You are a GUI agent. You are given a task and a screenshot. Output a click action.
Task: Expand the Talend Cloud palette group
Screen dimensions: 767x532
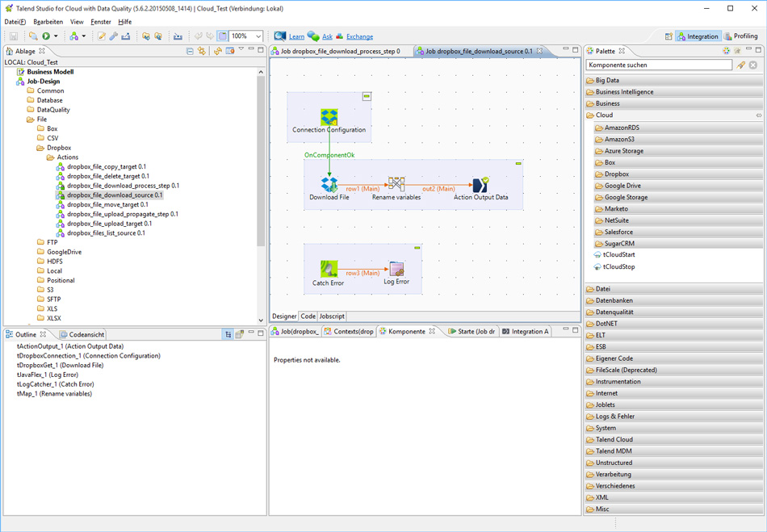[674, 440]
